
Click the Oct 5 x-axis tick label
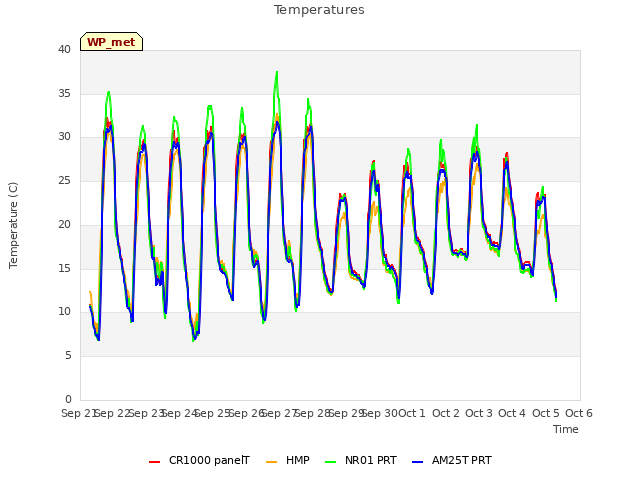point(546,413)
